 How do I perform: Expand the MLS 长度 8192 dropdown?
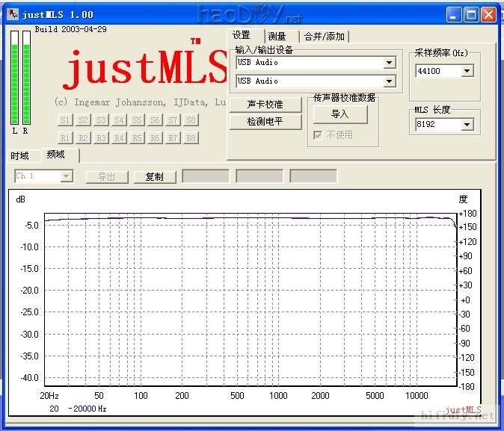(x=467, y=125)
